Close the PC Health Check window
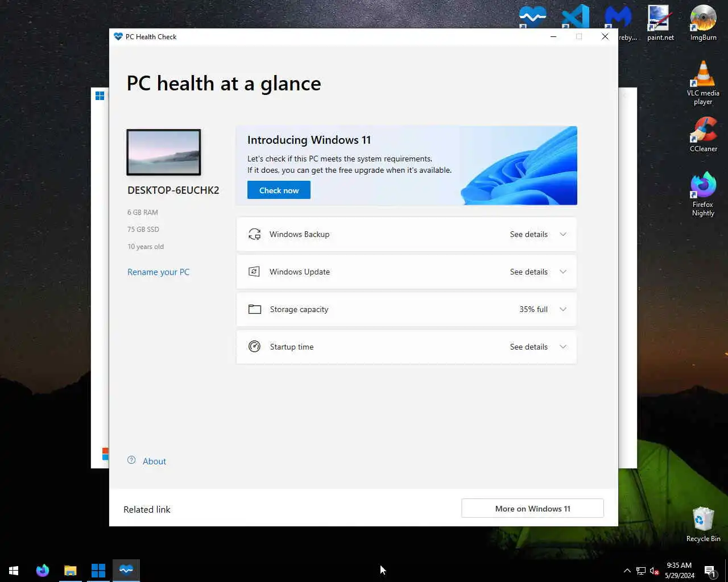The width and height of the screenshot is (728, 582). click(605, 36)
